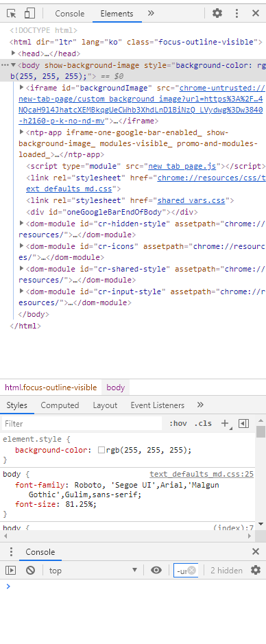The width and height of the screenshot is (266, 644).
Task: Open the Event Listeners pane tab
Action: pyautogui.click(x=158, y=405)
